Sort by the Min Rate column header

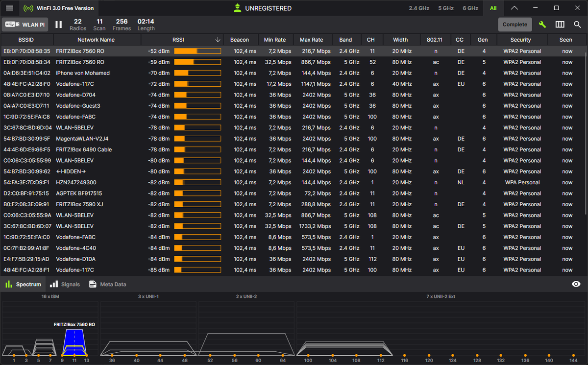[x=274, y=40]
